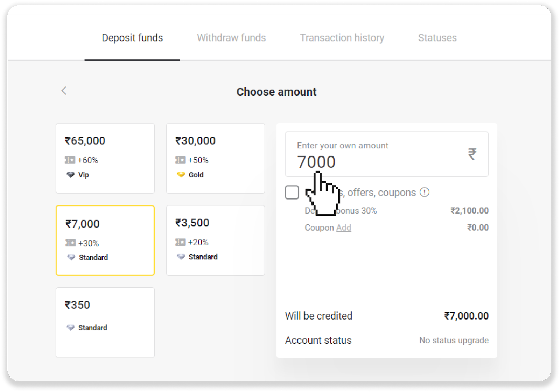Click the Enter your own amount field

point(378,154)
